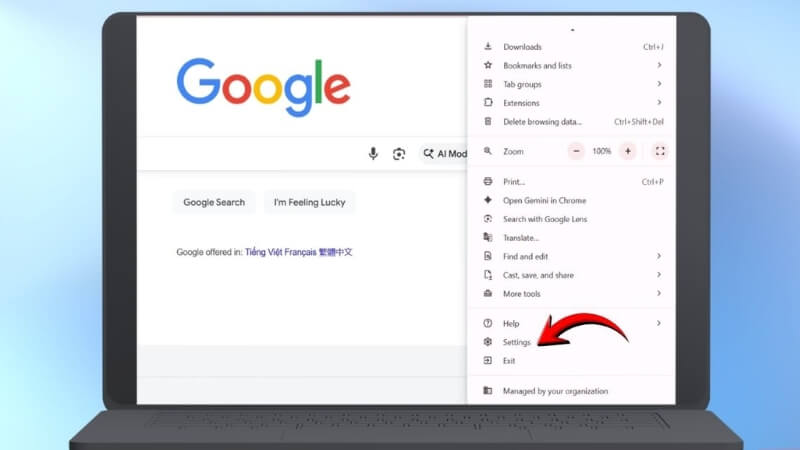This screenshot has height=450, width=800.
Task: Click the Downloads arrow icon
Action: tap(488, 46)
